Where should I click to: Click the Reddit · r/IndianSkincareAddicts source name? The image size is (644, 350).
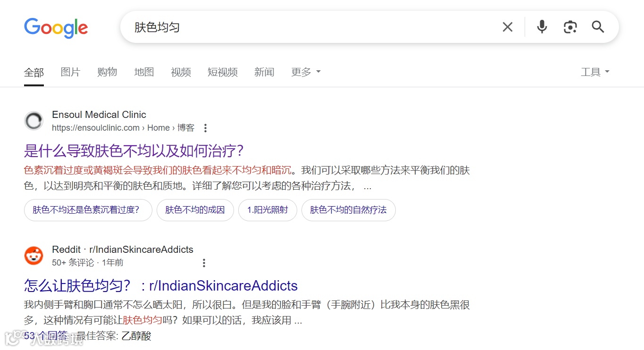[123, 250]
